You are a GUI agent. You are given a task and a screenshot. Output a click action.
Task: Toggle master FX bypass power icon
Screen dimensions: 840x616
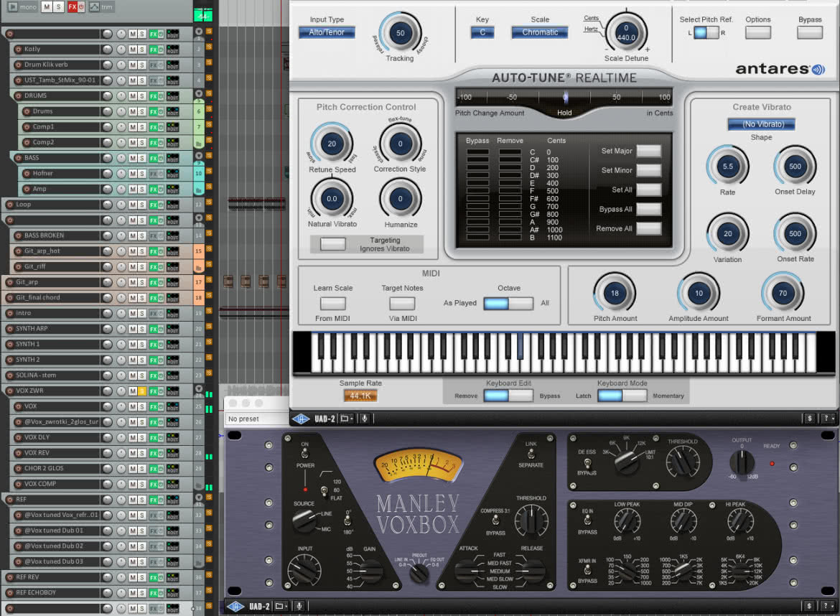81,7
